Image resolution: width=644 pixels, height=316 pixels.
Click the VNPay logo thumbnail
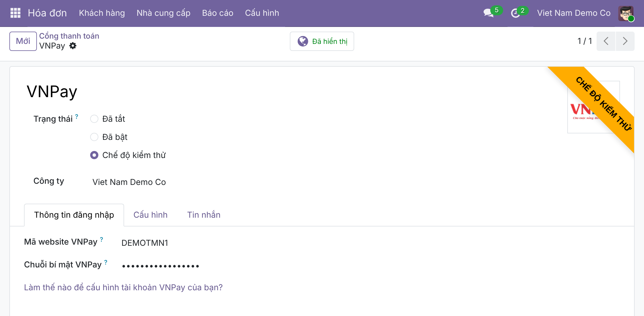593,107
